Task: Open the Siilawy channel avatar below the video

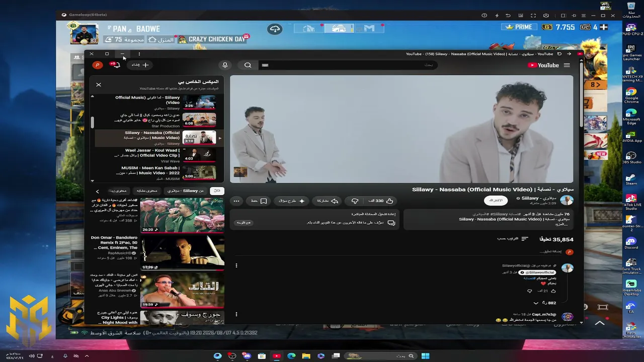Action: coord(567,200)
